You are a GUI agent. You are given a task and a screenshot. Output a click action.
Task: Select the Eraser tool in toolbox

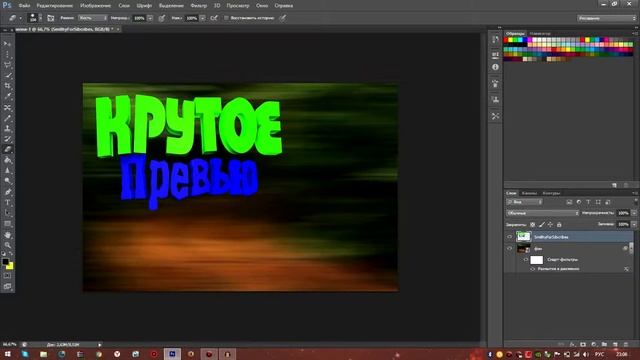(x=7, y=150)
